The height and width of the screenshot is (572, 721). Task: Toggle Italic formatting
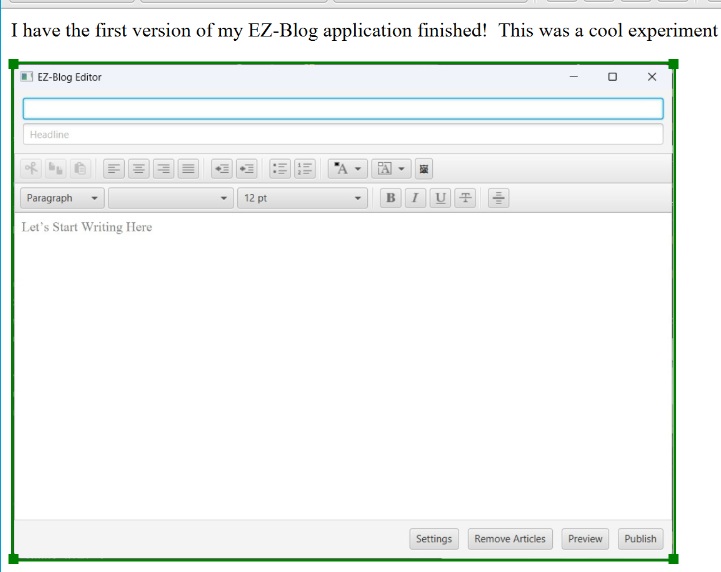[415, 198]
